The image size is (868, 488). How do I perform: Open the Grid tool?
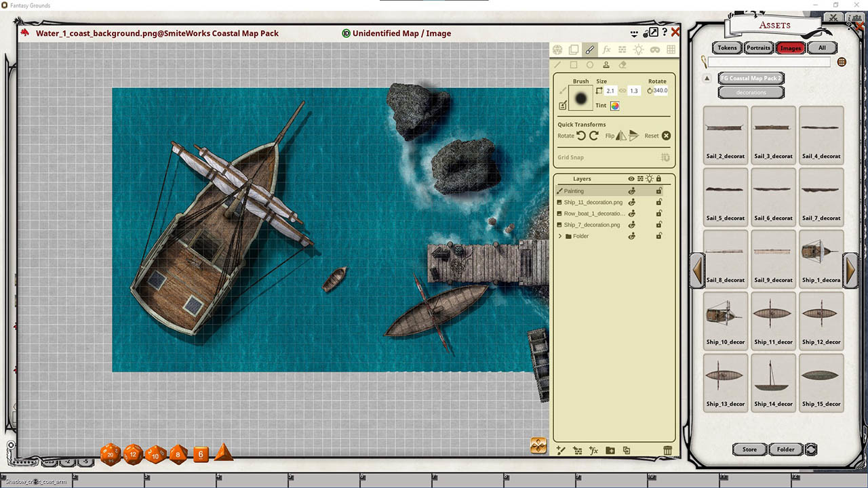pos(671,49)
